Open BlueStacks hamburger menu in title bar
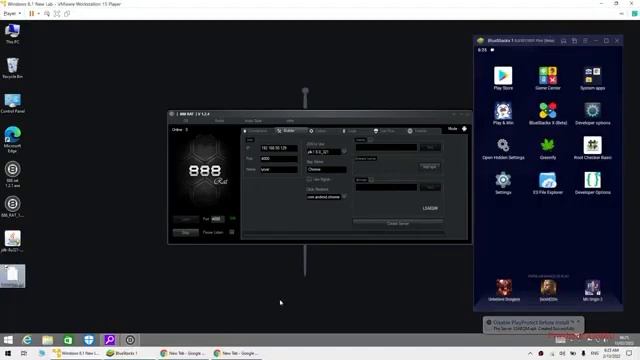This screenshot has height=360, width=640. point(585,40)
